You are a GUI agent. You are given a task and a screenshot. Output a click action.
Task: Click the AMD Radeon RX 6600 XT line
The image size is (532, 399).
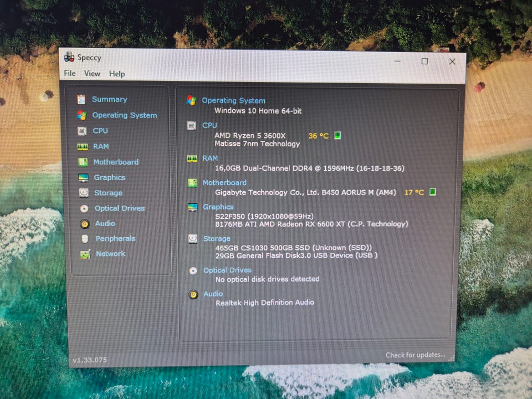(x=311, y=224)
